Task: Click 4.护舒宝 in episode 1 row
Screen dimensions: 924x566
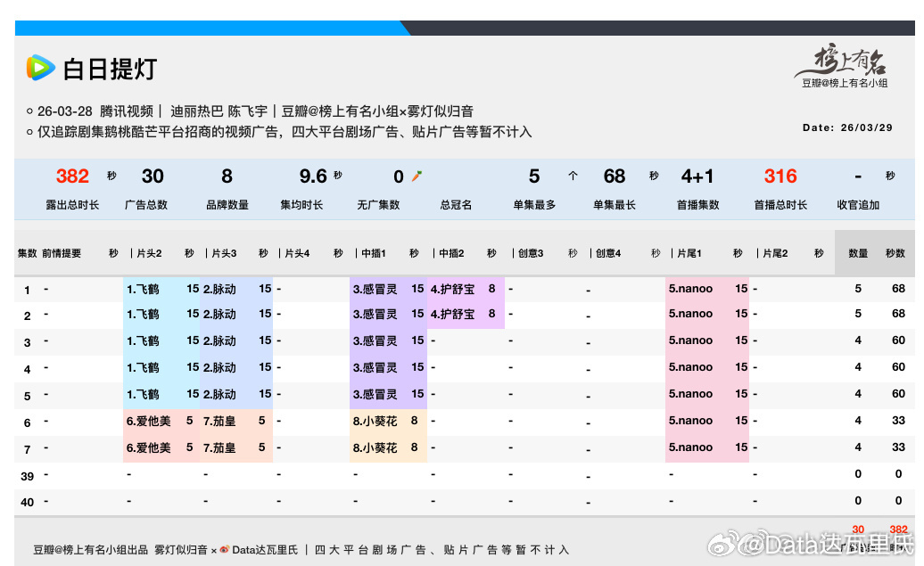Action: point(452,289)
